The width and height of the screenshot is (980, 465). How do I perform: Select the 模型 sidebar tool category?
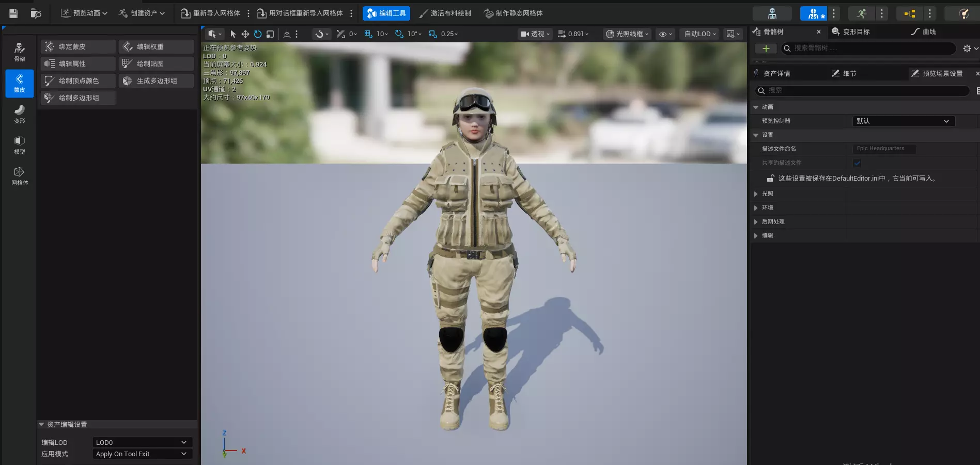pos(20,145)
